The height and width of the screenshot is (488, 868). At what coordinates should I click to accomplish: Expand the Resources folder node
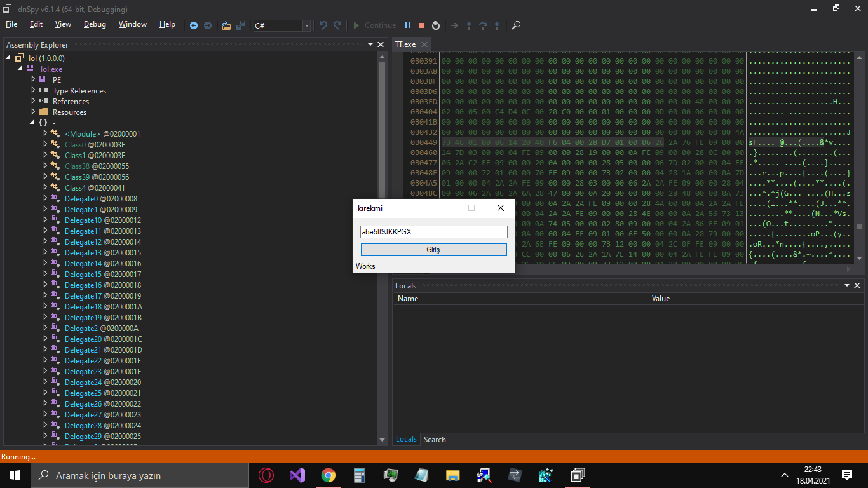[x=33, y=112]
